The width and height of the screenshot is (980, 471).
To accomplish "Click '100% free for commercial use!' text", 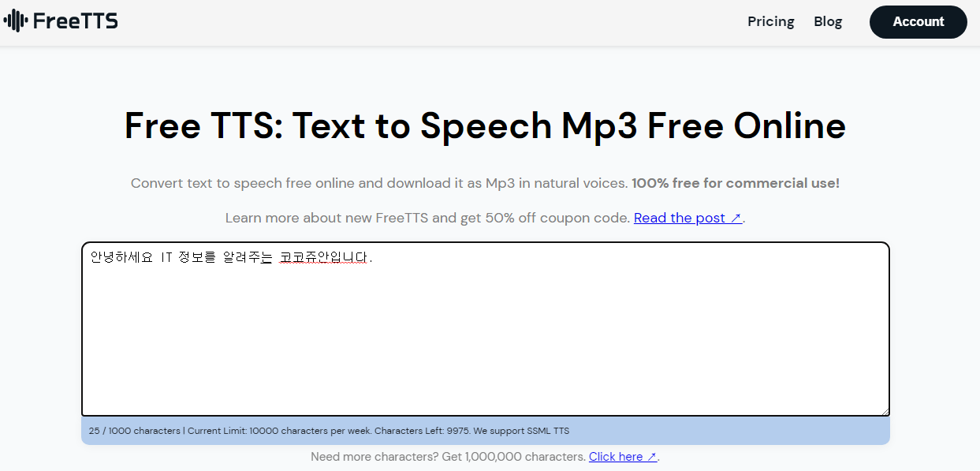I will 736,183.
